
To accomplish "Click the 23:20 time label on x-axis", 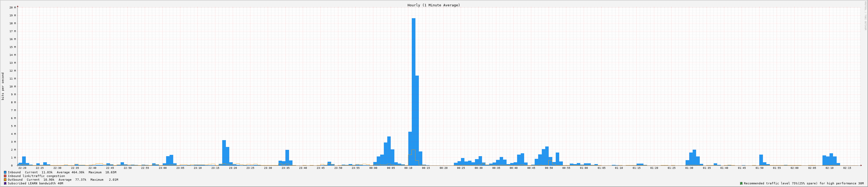I will pyautogui.click(x=233, y=168).
